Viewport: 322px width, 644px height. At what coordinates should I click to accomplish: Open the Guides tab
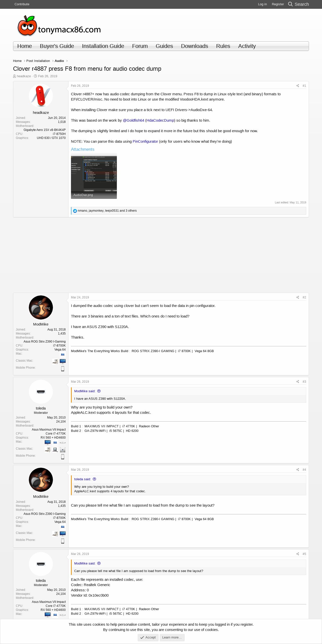(x=164, y=46)
